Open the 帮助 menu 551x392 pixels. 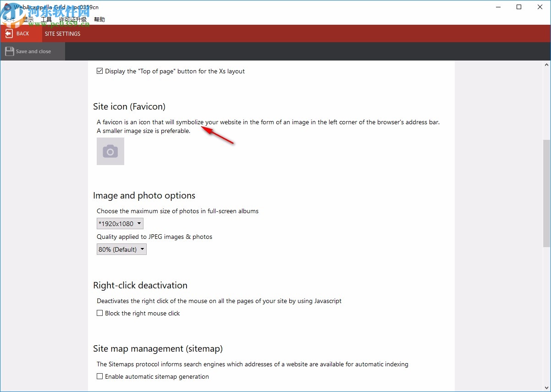coord(99,19)
